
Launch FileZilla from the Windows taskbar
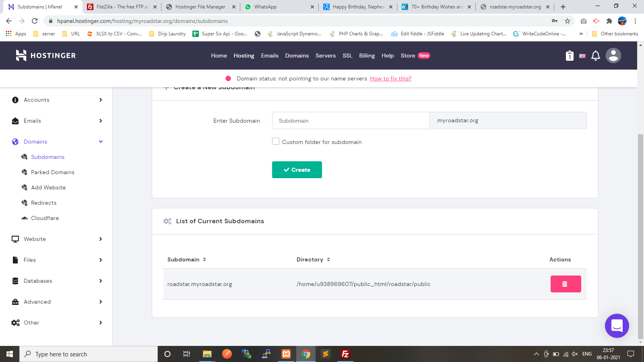pyautogui.click(x=345, y=354)
